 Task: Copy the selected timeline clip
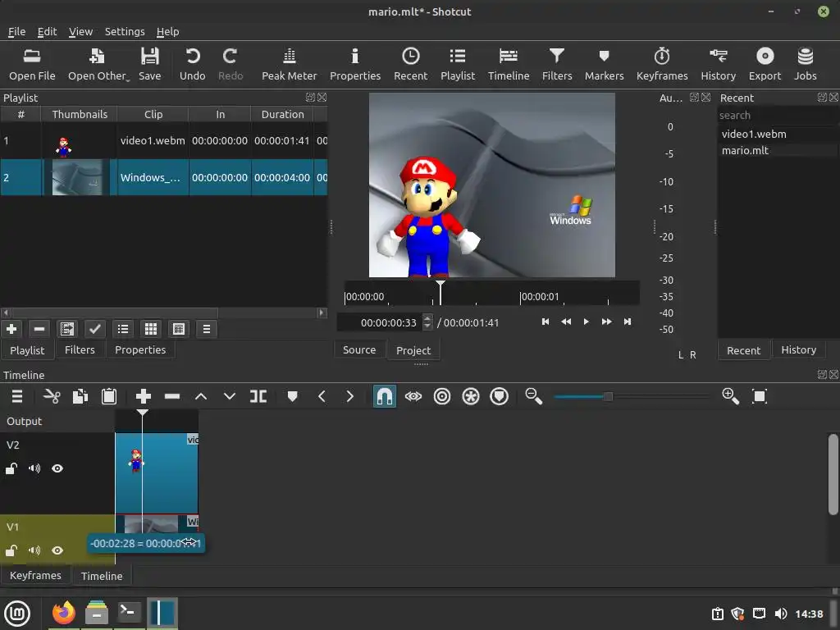[x=80, y=396]
